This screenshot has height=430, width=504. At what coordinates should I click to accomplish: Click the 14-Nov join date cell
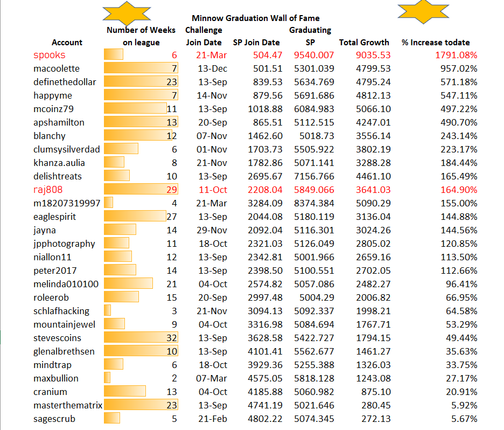pyautogui.click(x=212, y=95)
